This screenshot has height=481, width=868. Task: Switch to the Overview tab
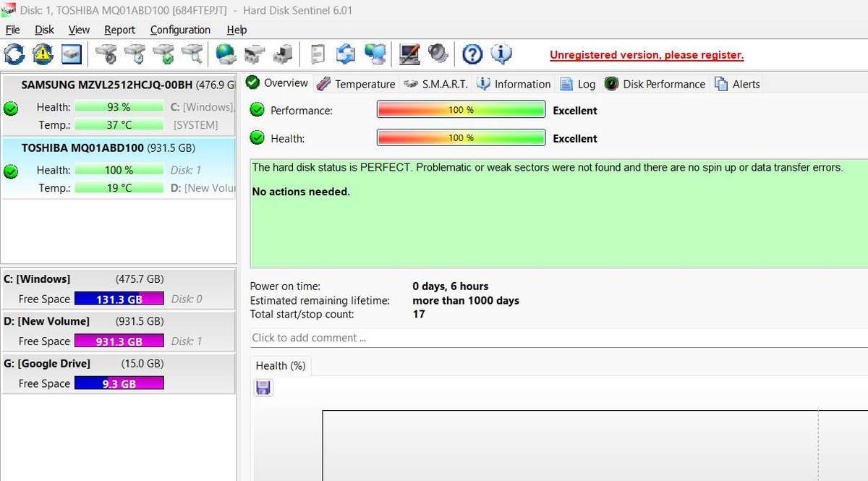278,82
